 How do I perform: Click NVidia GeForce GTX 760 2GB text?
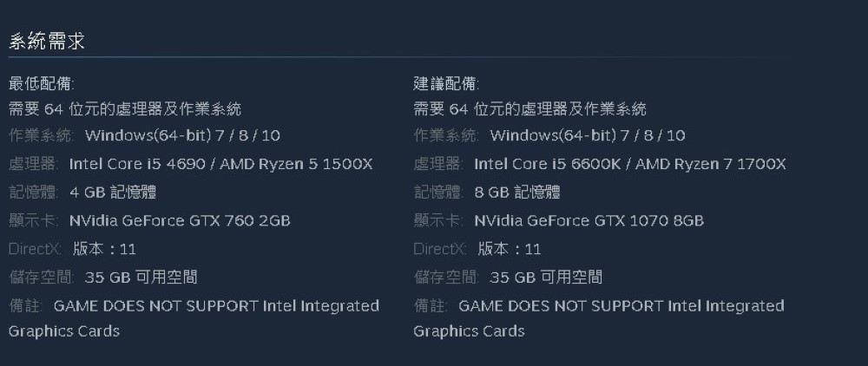180,220
